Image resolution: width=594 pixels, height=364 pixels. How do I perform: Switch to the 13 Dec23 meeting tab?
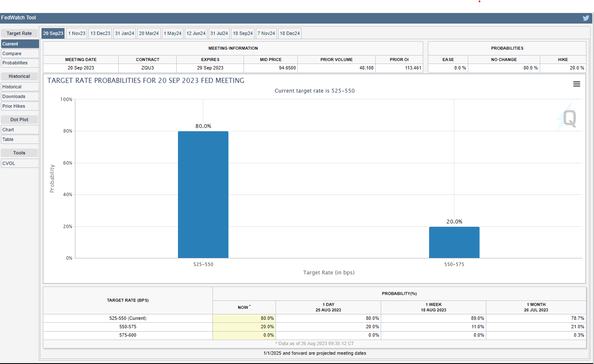click(100, 33)
